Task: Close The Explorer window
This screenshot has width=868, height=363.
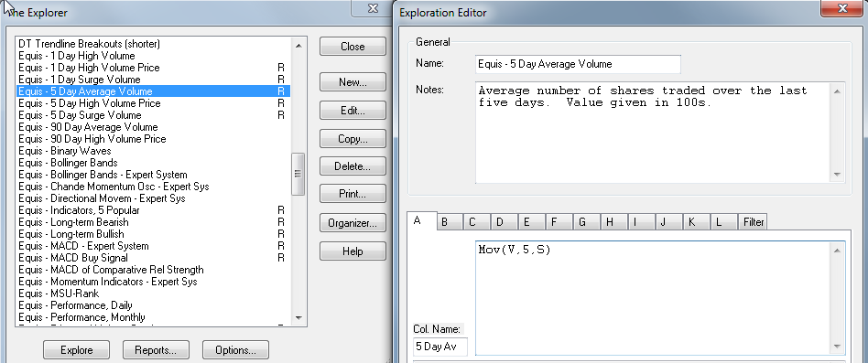Action: [x=373, y=7]
